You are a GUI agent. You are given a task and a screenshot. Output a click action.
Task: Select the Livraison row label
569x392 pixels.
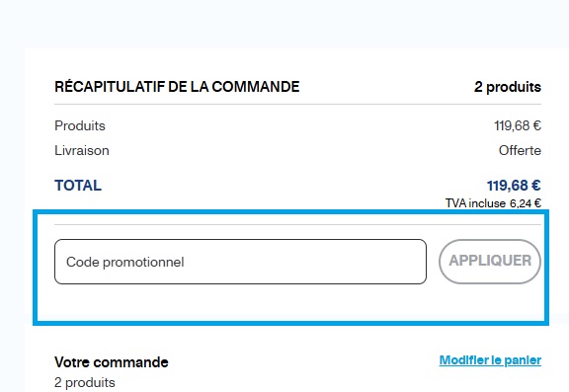[82, 150]
